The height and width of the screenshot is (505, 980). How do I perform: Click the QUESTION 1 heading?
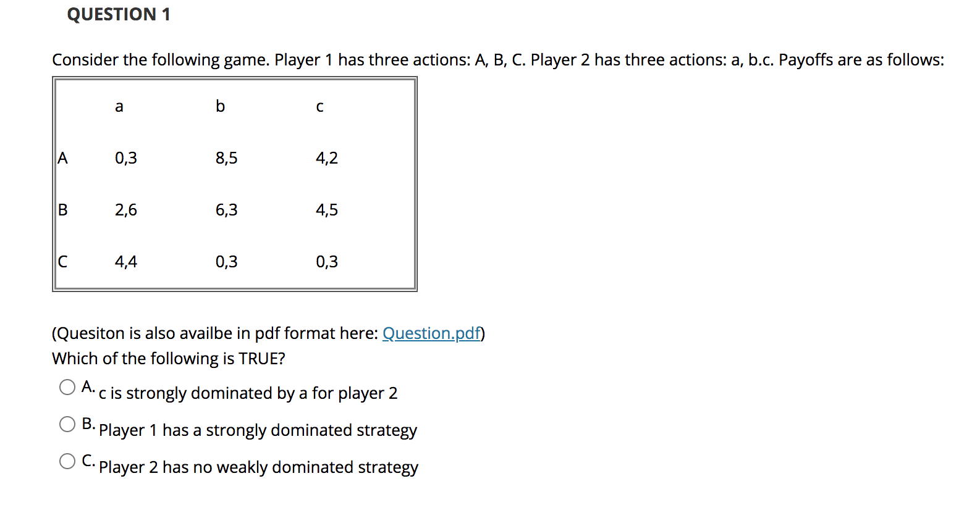click(119, 14)
